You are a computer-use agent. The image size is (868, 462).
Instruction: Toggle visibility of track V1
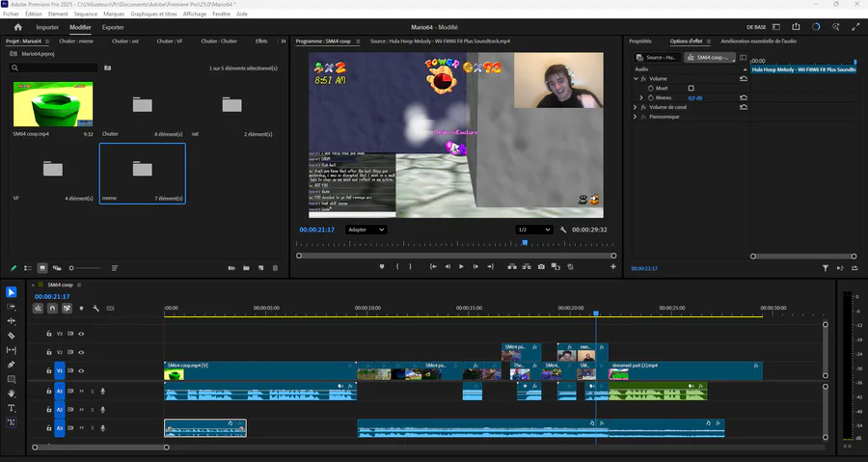coord(81,370)
